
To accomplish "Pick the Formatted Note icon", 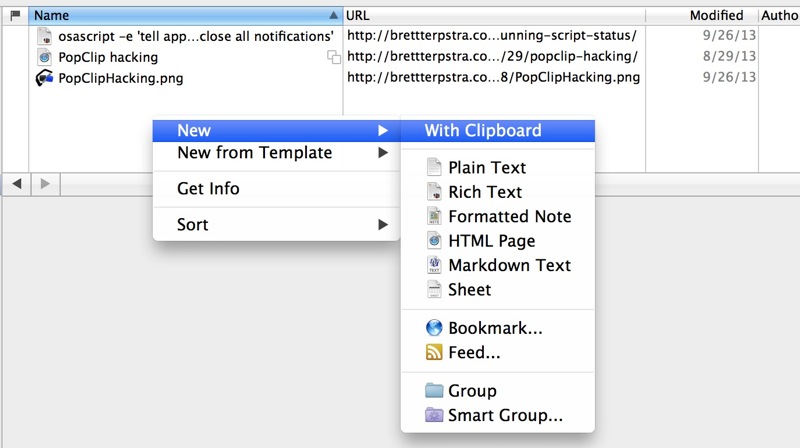I will click(434, 216).
